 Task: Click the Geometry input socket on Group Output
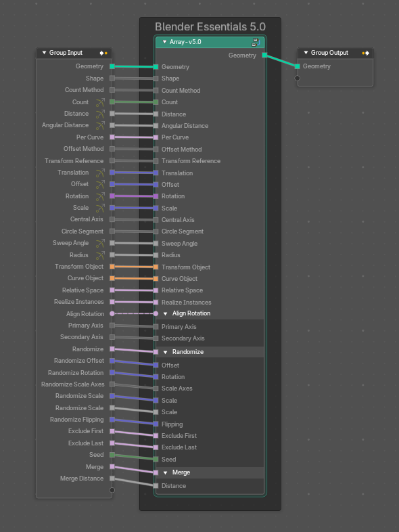tap(298, 66)
